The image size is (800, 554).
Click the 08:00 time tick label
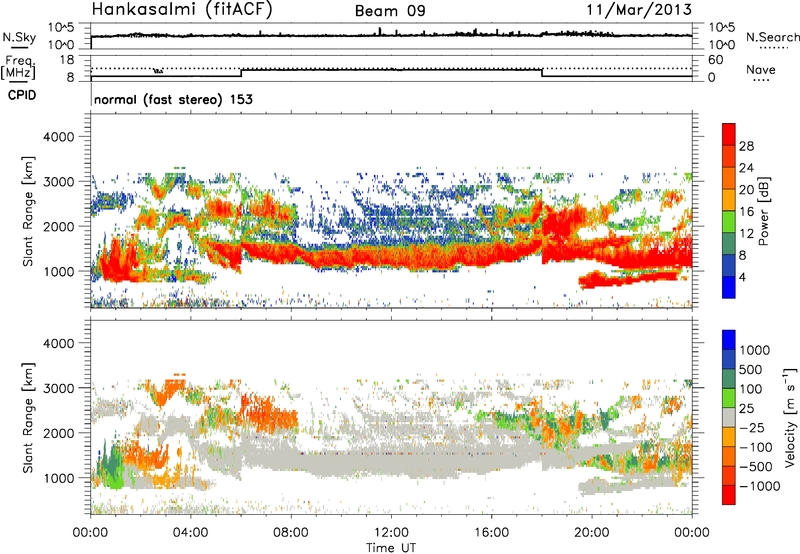click(291, 533)
